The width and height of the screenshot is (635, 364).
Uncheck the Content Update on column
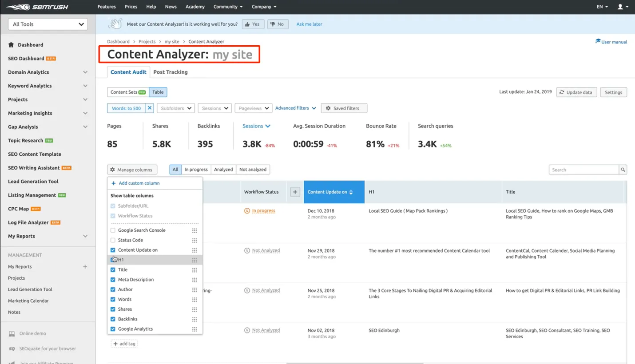point(113,250)
